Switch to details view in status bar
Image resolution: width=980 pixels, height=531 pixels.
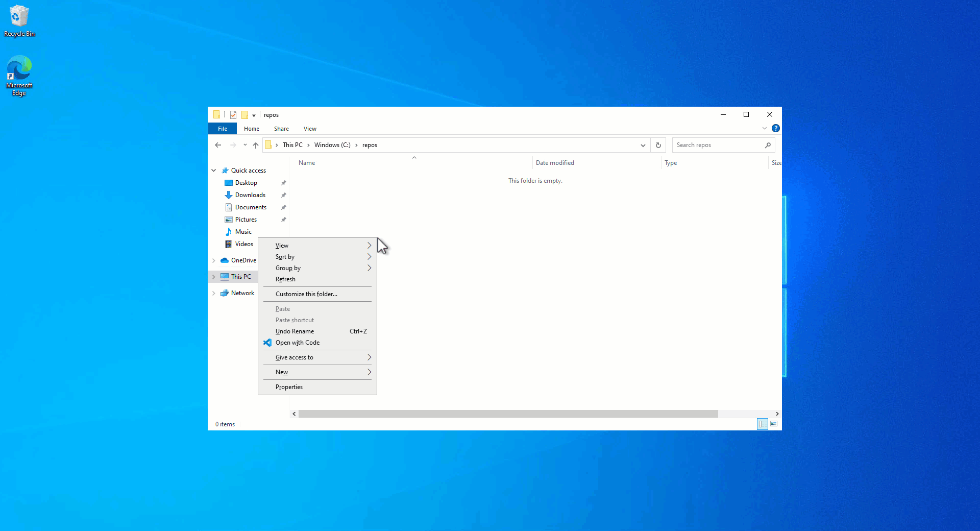[763, 424]
